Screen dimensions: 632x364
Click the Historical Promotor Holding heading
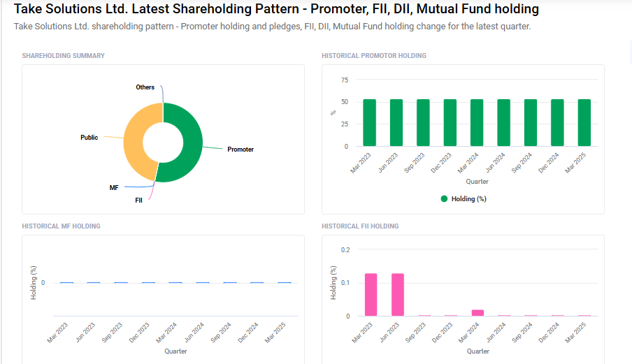373,56
